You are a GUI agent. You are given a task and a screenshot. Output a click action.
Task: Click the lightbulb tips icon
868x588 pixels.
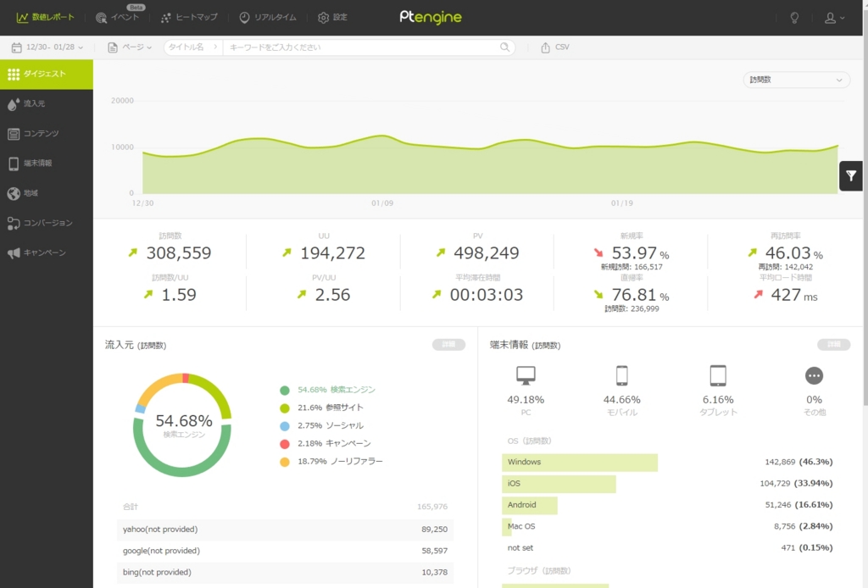tap(794, 18)
